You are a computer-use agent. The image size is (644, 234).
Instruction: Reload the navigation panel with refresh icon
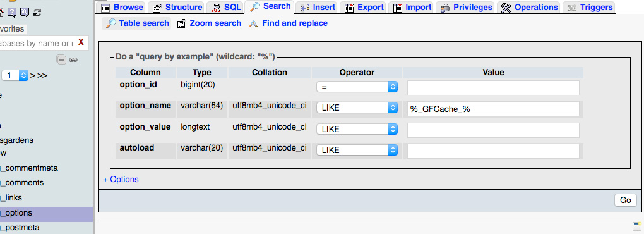pos(37,13)
